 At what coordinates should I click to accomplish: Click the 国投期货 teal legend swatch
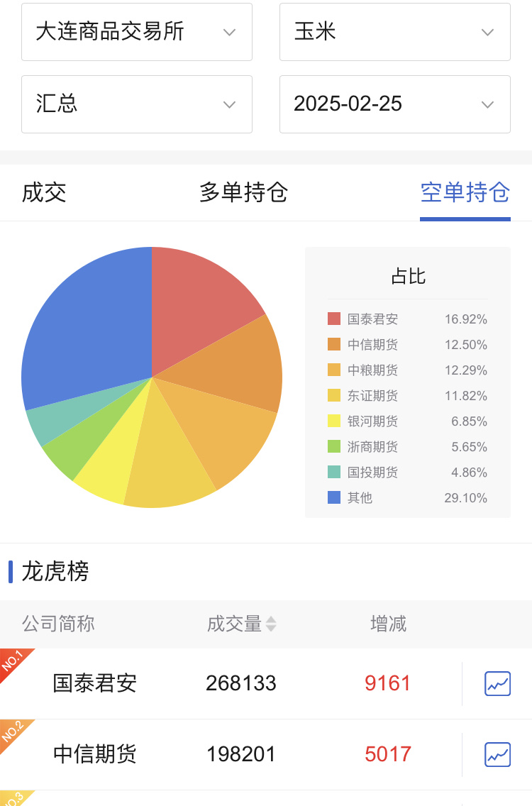point(334,473)
